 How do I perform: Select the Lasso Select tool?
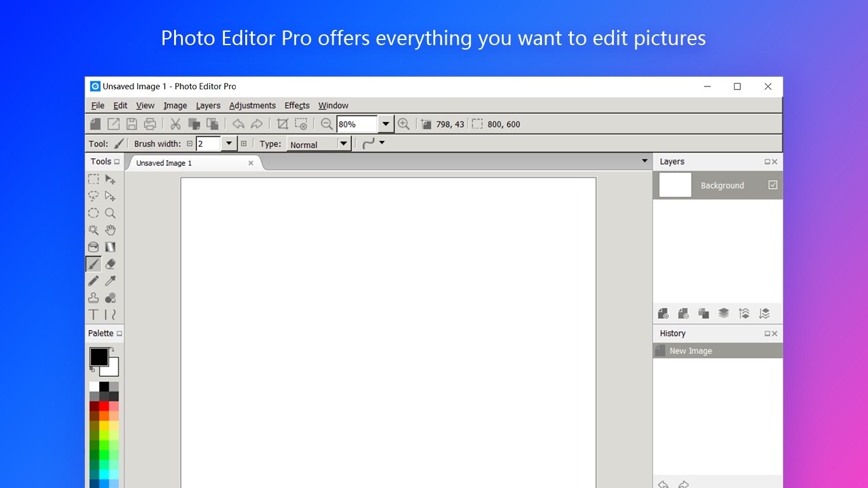[93, 196]
